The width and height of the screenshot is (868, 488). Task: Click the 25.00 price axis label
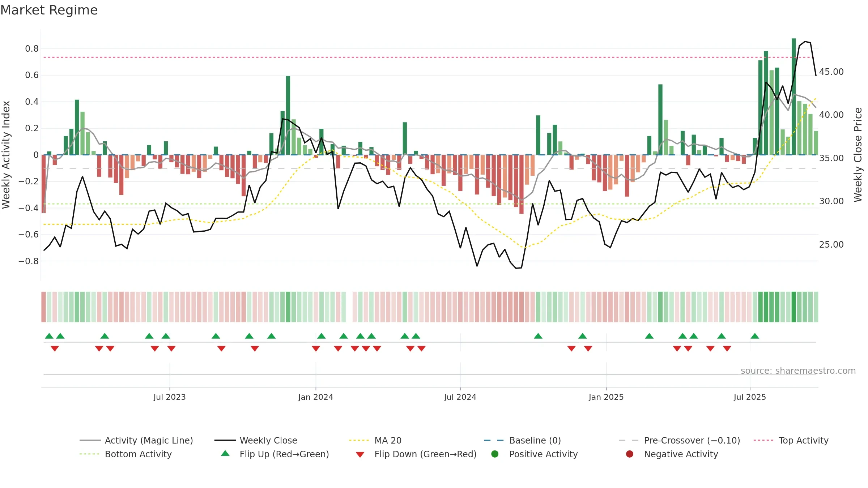point(831,244)
